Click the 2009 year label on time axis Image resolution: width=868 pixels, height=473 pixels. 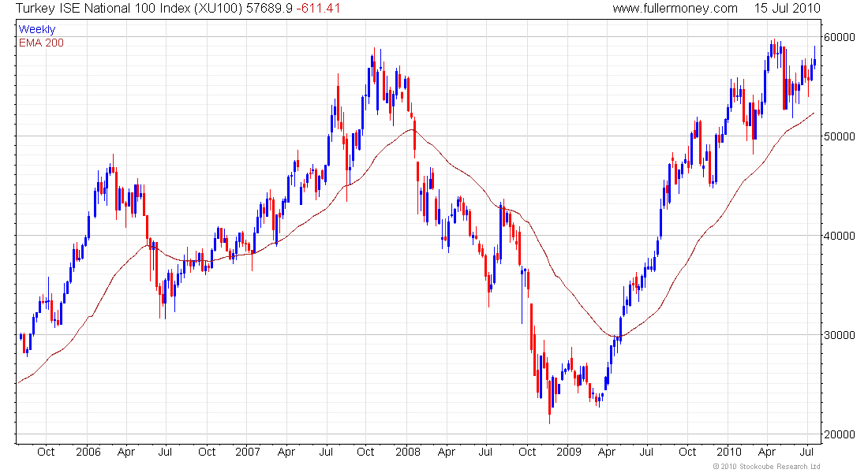(x=568, y=452)
